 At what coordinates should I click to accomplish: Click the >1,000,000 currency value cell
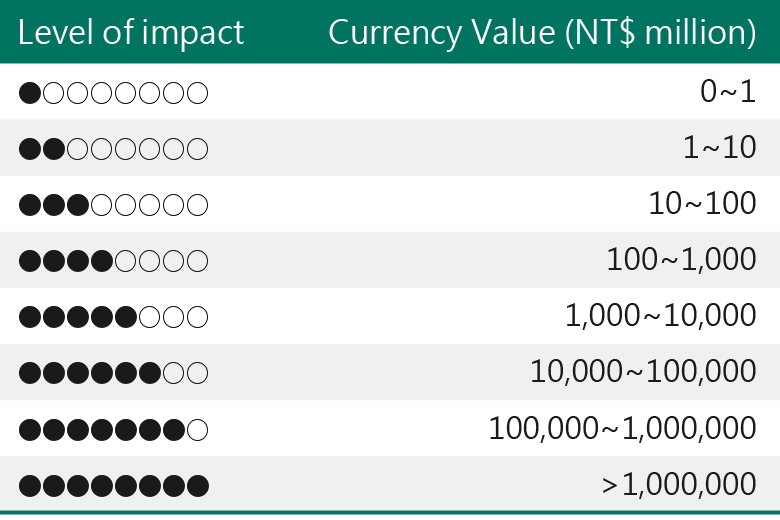click(679, 485)
